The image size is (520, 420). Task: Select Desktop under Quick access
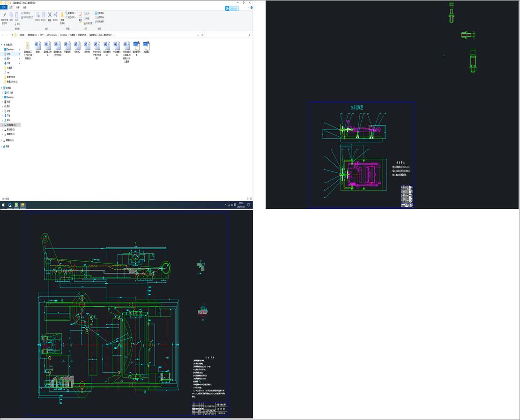pyautogui.click(x=10, y=49)
